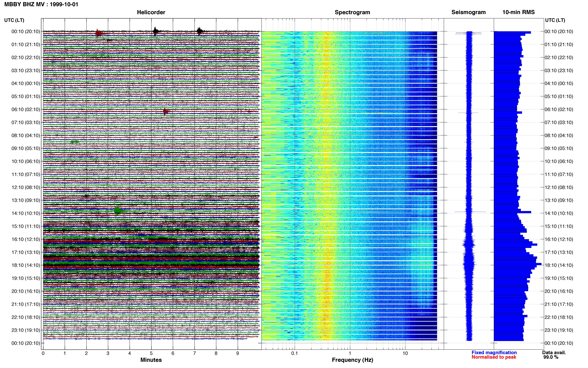This screenshot has width=588, height=368.
Task: Click the left time label '18:10 (14:10)'
Action: coord(26,265)
